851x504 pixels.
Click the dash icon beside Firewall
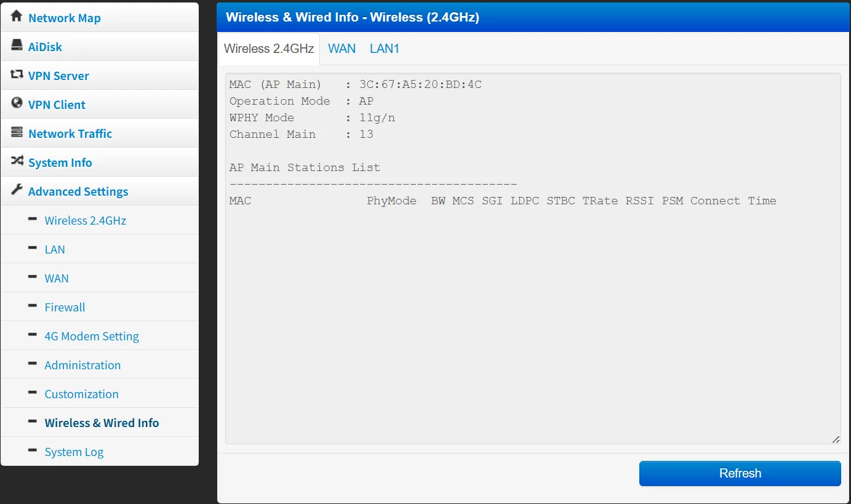(33, 306)
